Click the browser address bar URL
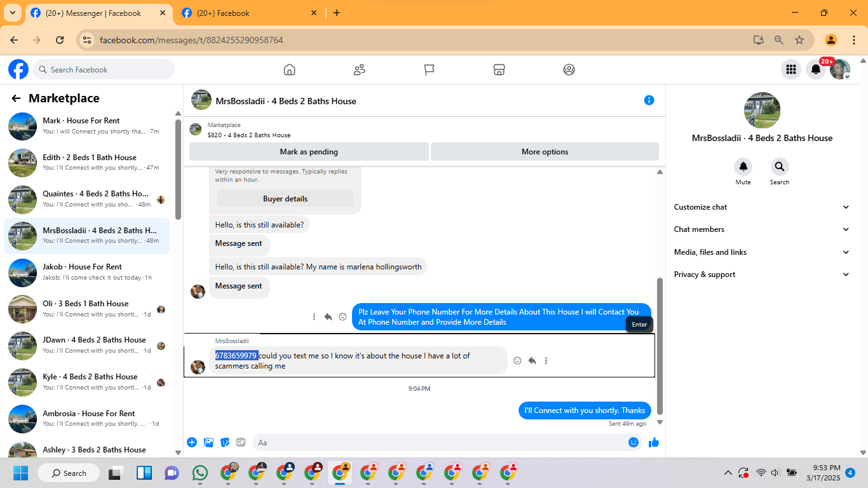The width and height of the screenshot is (868, 488). 191,40
